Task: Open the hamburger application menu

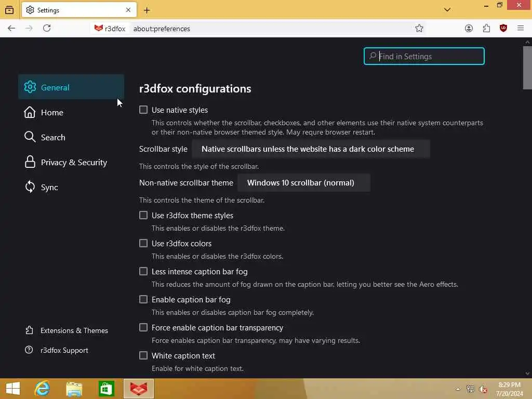Action: (521, 29)
